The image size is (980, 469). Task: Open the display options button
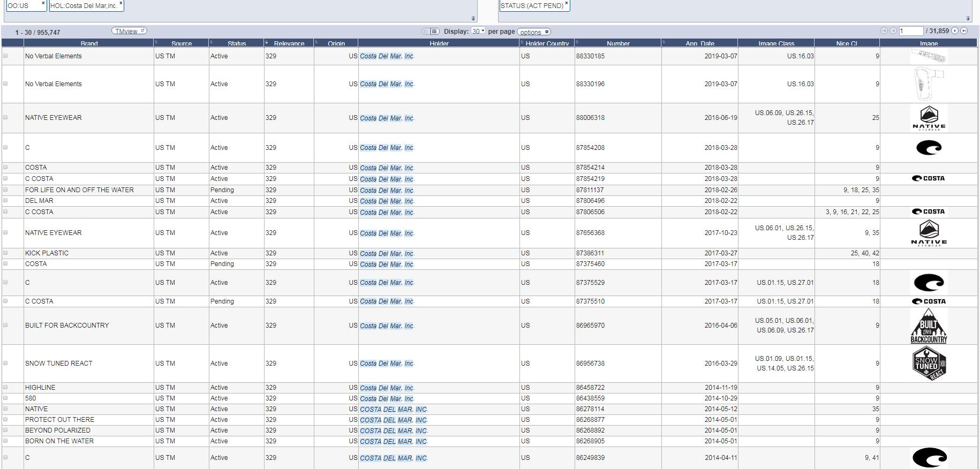(x=533, y=32)
